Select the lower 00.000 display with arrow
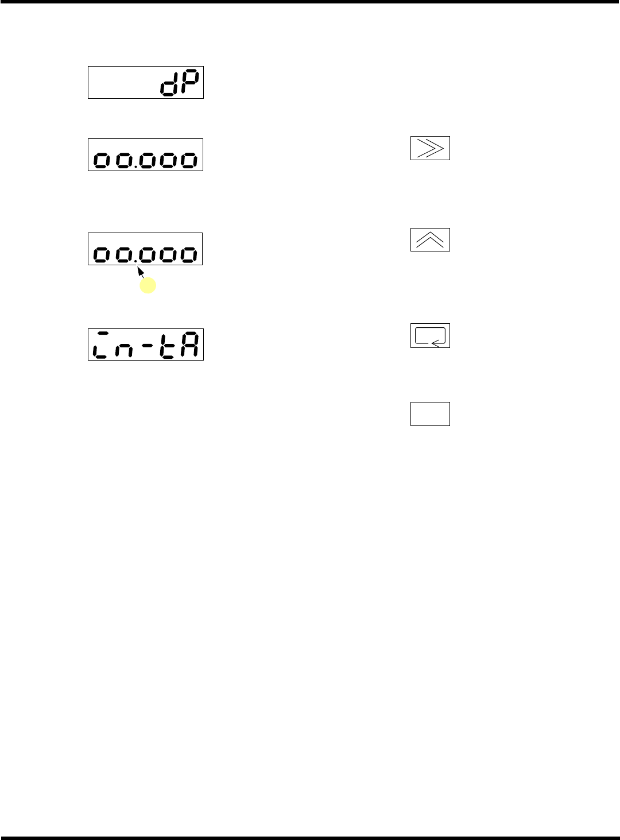 [x=145, y=249]
